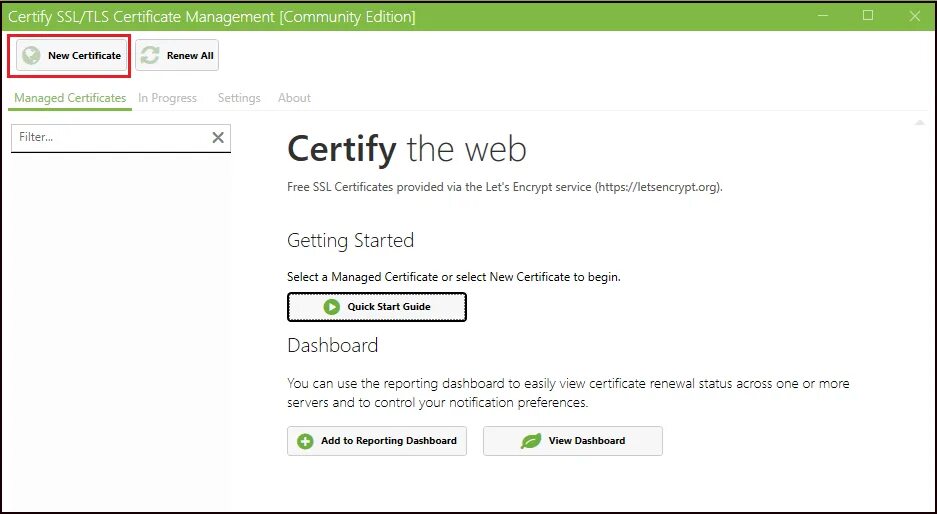
Task: Switch to the Managed Certificates tab
Action: pos(70,98)
